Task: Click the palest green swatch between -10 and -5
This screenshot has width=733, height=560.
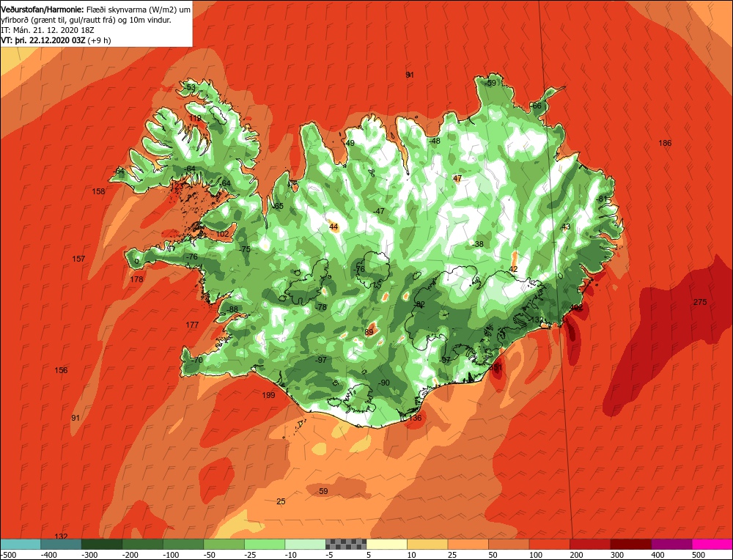Action: [x=305, y=544]
